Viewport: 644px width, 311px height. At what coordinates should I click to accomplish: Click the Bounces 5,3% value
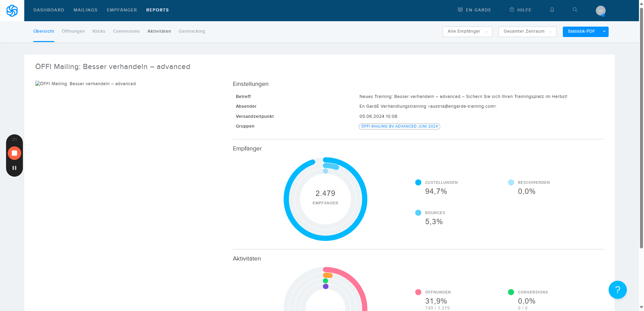click(x=434, y=222)
